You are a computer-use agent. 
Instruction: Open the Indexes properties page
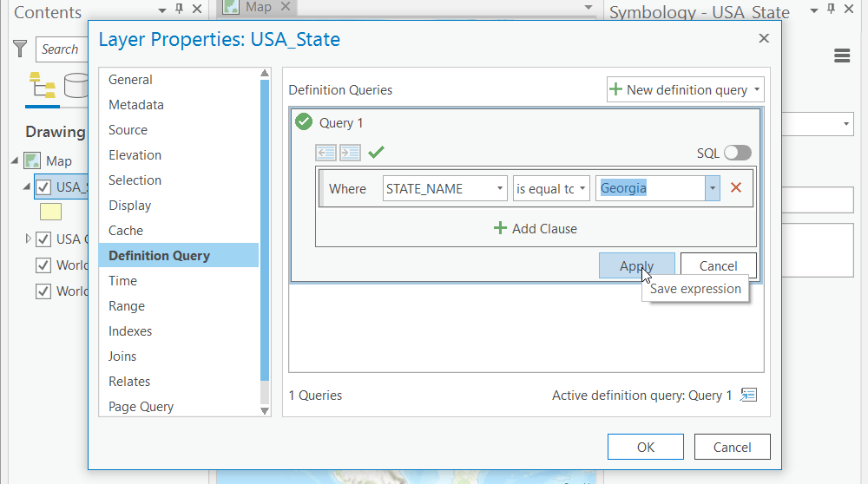pos(130,331)
